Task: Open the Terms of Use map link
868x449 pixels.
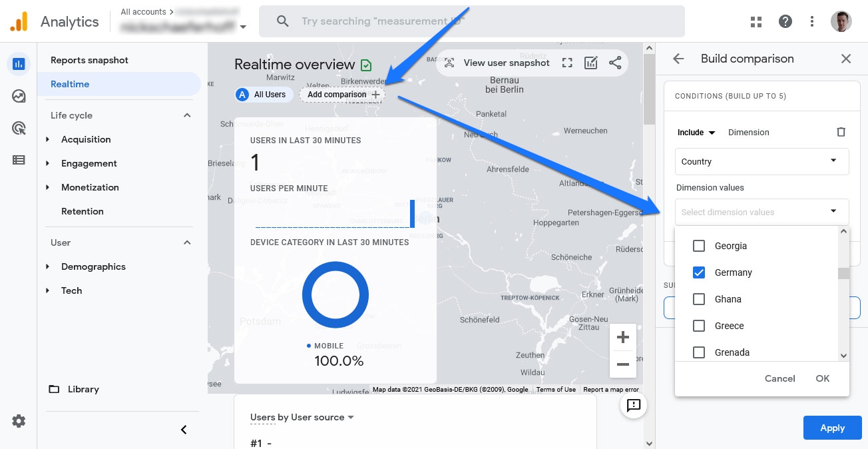Action: click(x=556, y=390)
